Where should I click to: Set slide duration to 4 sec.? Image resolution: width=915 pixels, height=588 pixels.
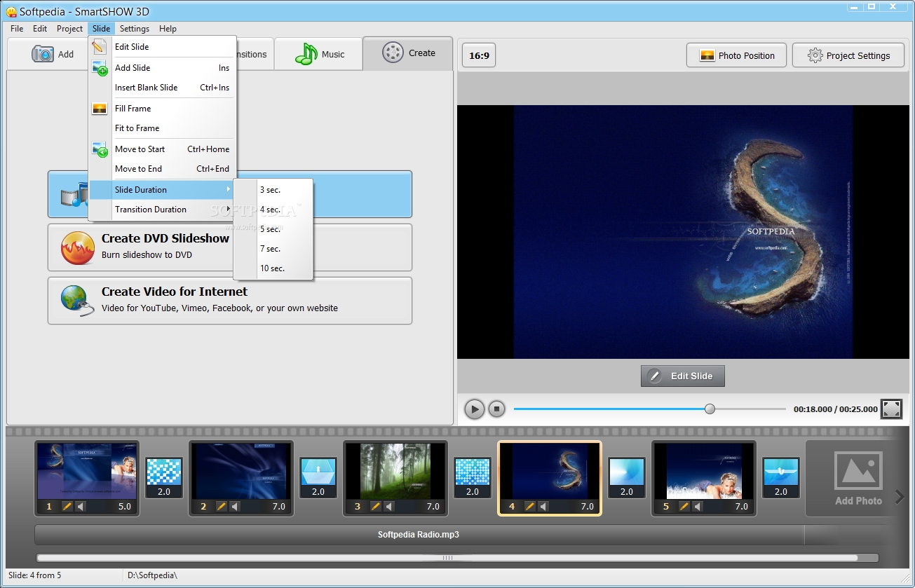[x=273, y=210]
